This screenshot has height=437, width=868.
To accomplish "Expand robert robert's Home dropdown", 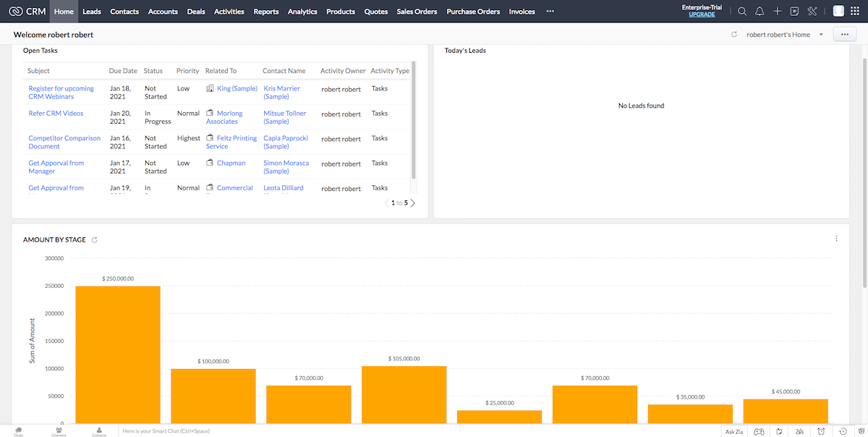I will pos(821,35).
